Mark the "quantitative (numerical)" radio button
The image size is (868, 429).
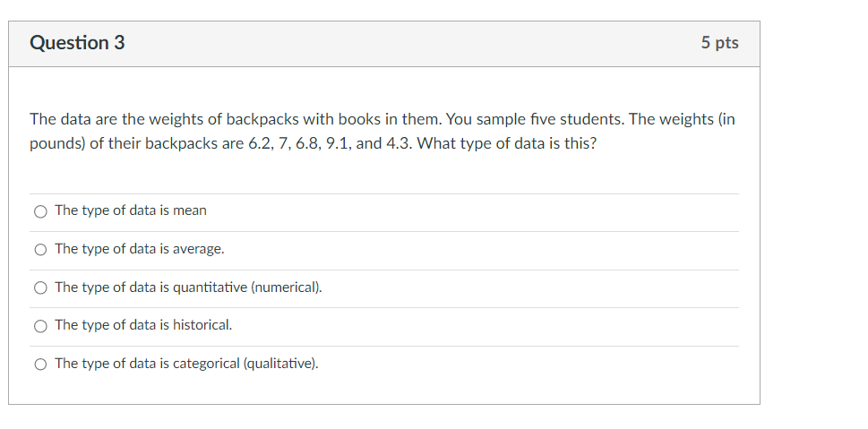click(40, 287)
